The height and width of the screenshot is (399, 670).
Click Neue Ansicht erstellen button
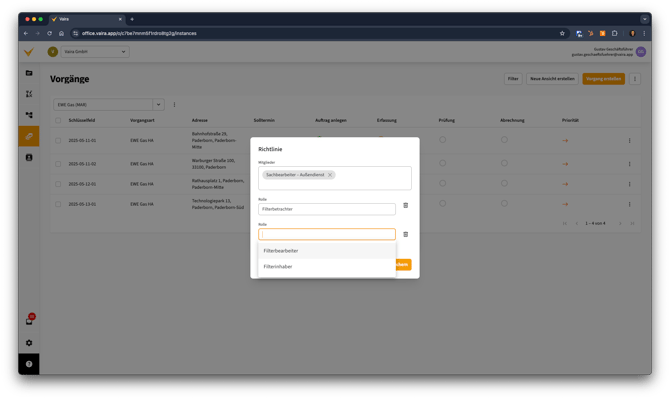pos(552,79)
